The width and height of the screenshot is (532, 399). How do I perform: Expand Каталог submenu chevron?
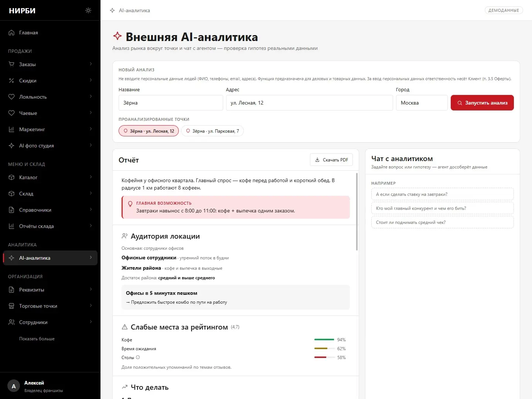pos(91,177)
